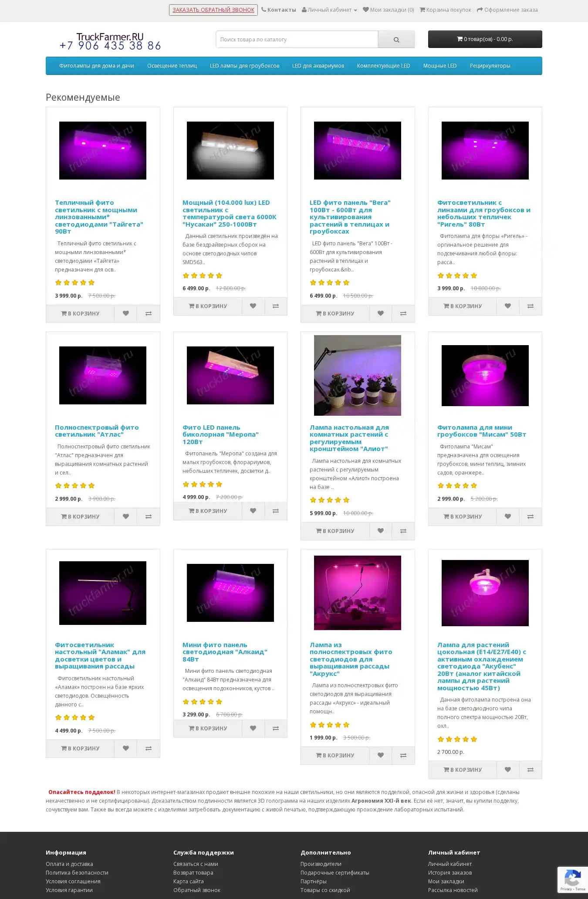588x899 pixels.
Task: Add Атлас lamp to wishlist heart
Action: point(125,516)
